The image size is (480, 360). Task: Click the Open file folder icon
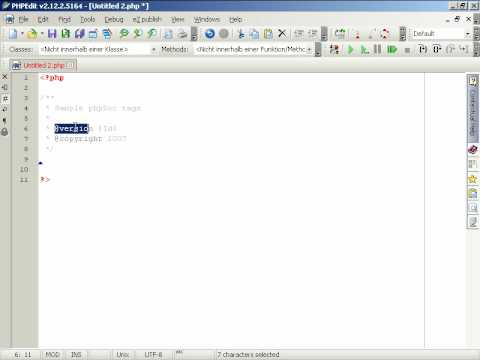(x=32, y=34)
